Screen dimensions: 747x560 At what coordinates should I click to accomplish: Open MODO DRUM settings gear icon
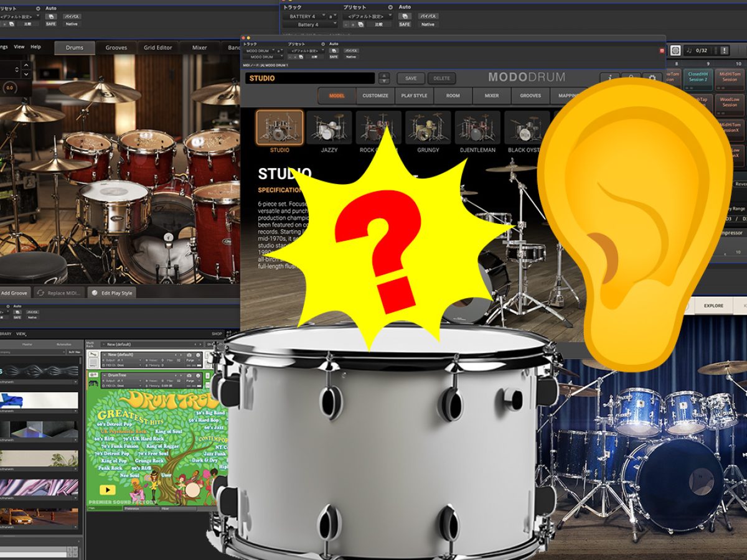point(652,78)
